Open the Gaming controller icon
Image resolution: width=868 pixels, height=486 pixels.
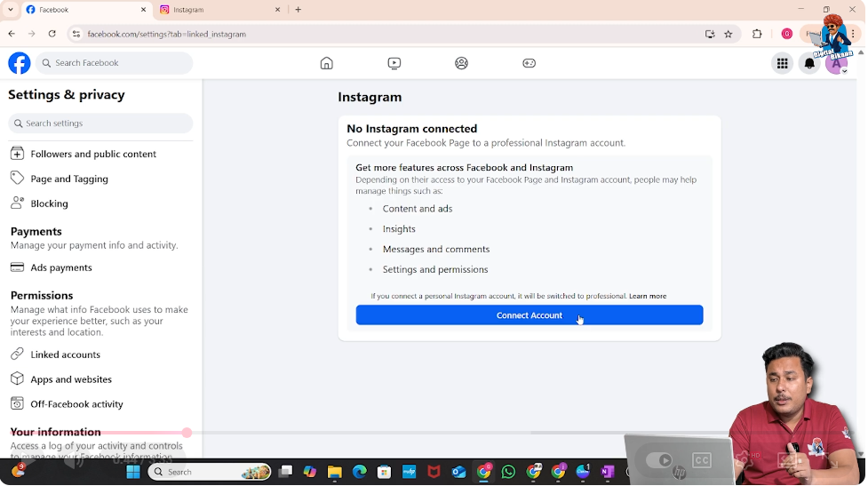tap(530, 63)
